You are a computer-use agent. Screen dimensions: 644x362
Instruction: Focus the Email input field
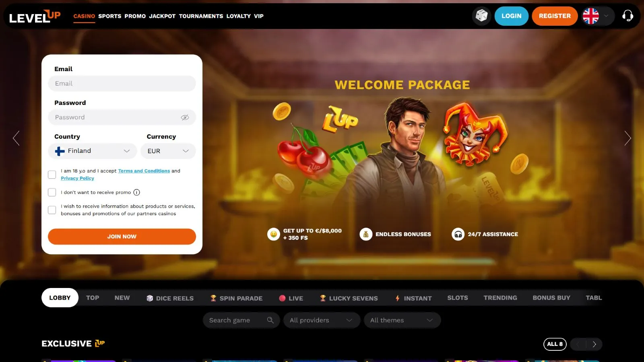122,84
